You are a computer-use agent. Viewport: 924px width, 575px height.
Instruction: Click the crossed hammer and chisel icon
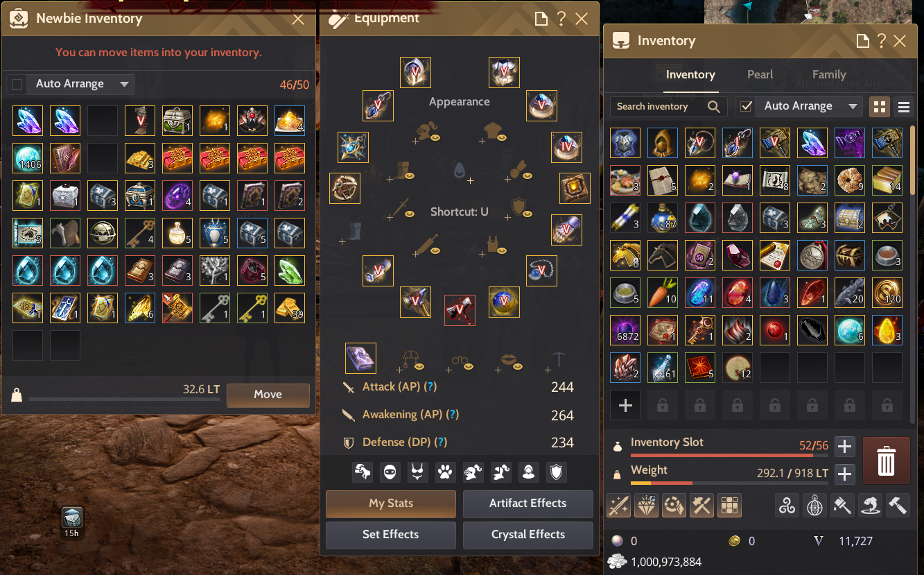[702, 506]
